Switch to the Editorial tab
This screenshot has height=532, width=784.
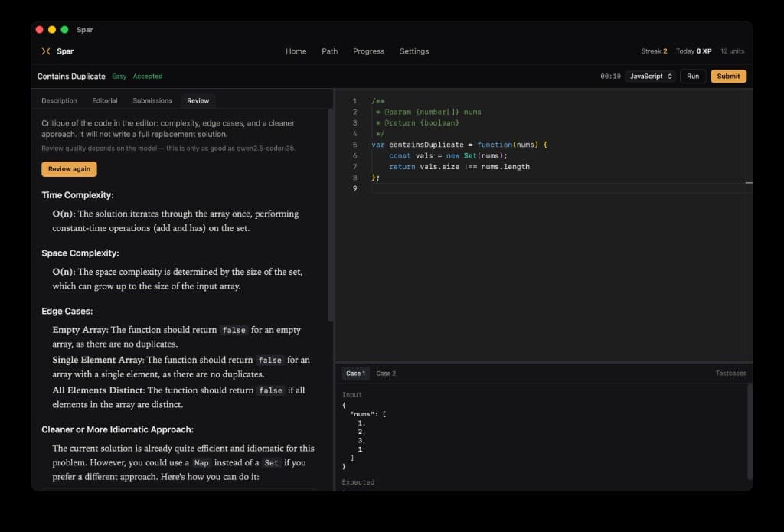click(104, 100)
